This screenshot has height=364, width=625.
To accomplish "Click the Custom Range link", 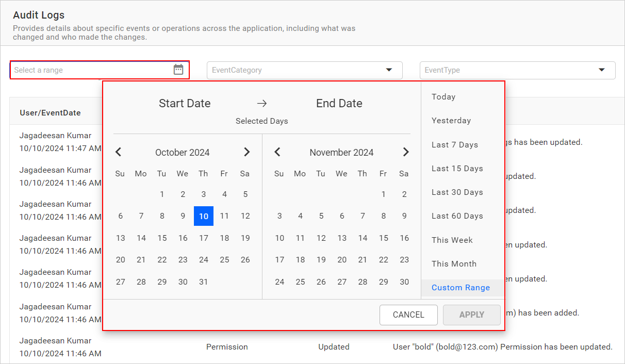I will pos(460,288).
